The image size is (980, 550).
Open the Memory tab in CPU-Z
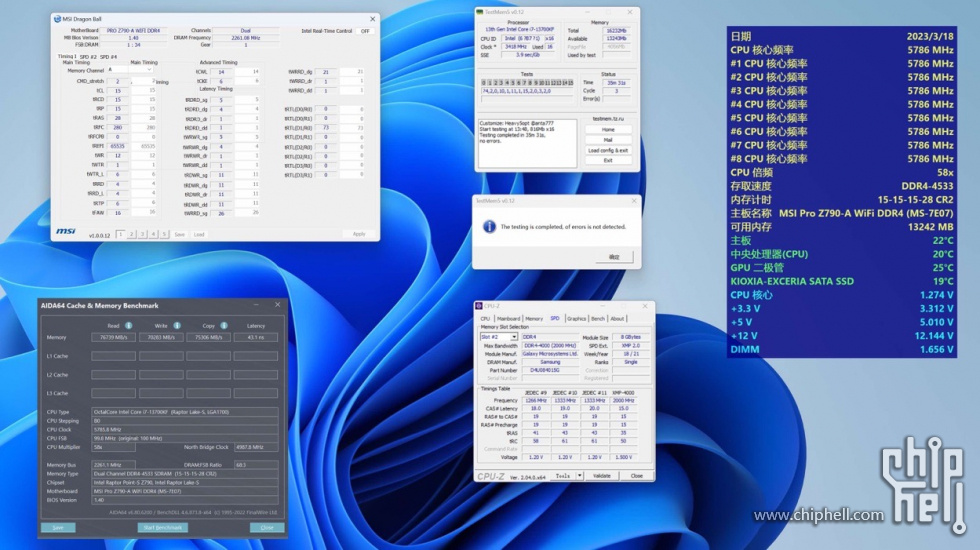[534, 319]
